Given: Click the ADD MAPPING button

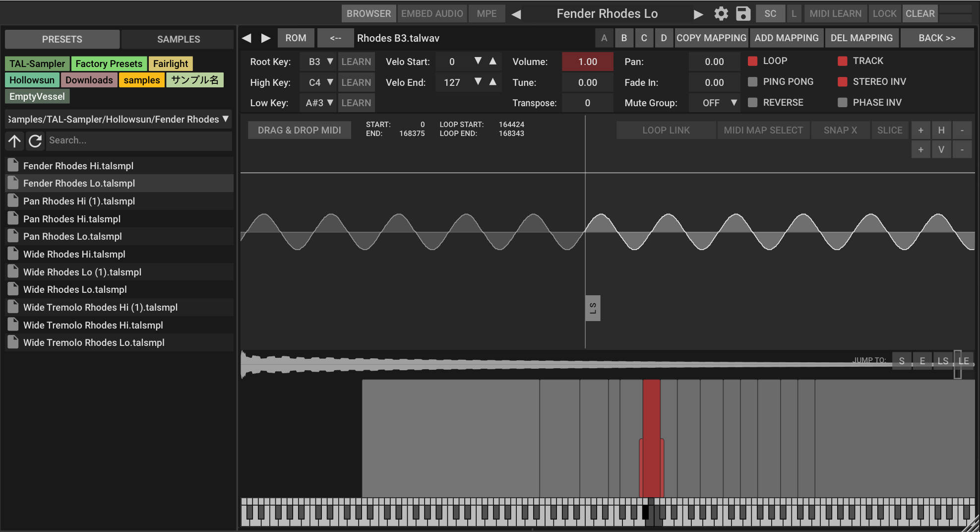Looking at the screenshot, I should (x=786, y=38).
